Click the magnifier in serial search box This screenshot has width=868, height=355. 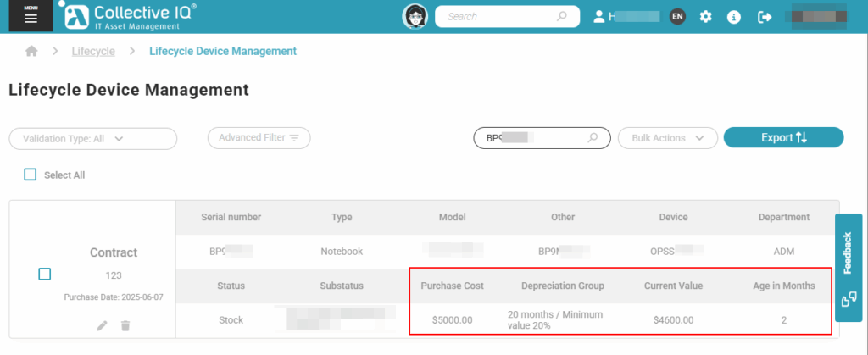point(593,138)
